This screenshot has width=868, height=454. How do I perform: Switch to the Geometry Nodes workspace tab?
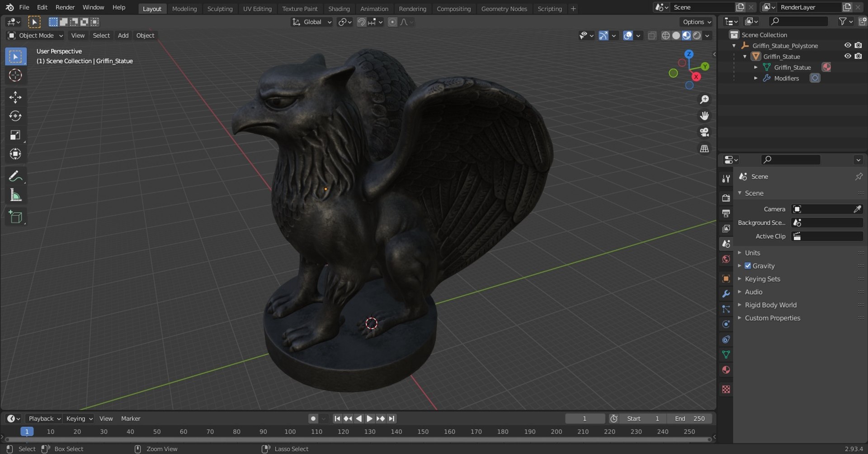pyautogui.click(x=504, y=9)
